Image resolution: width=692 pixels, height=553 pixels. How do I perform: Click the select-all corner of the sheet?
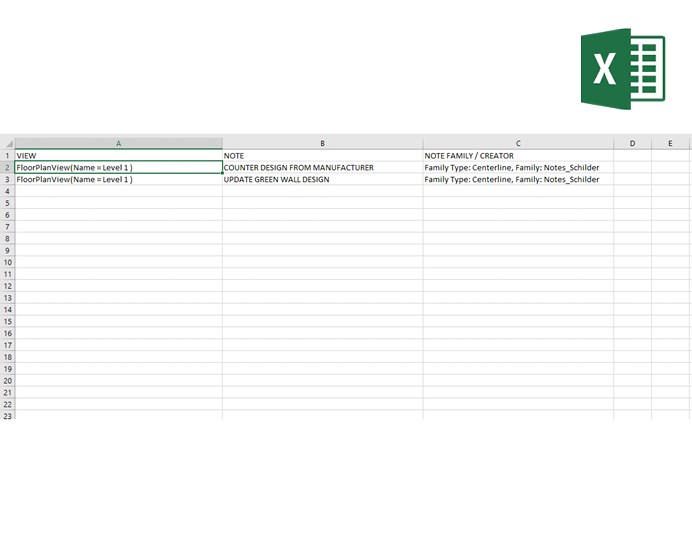pyautogui.click(x=7, y=144)
